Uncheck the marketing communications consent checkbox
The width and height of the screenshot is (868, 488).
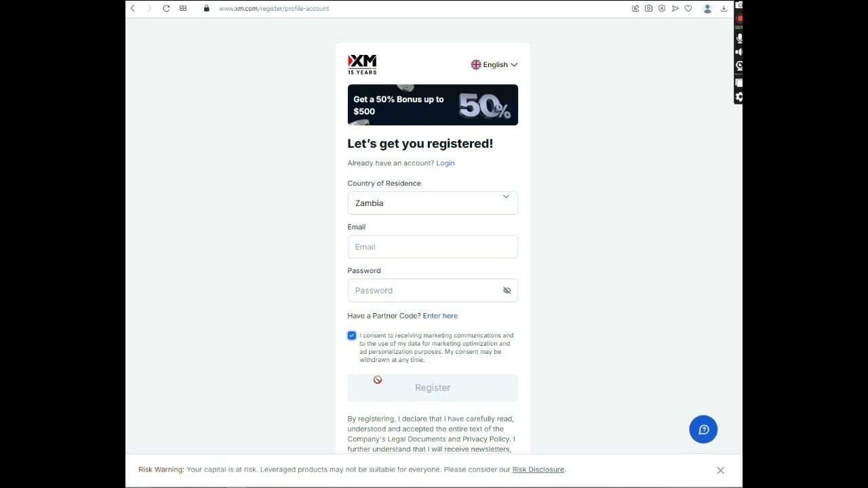point(352,335)
